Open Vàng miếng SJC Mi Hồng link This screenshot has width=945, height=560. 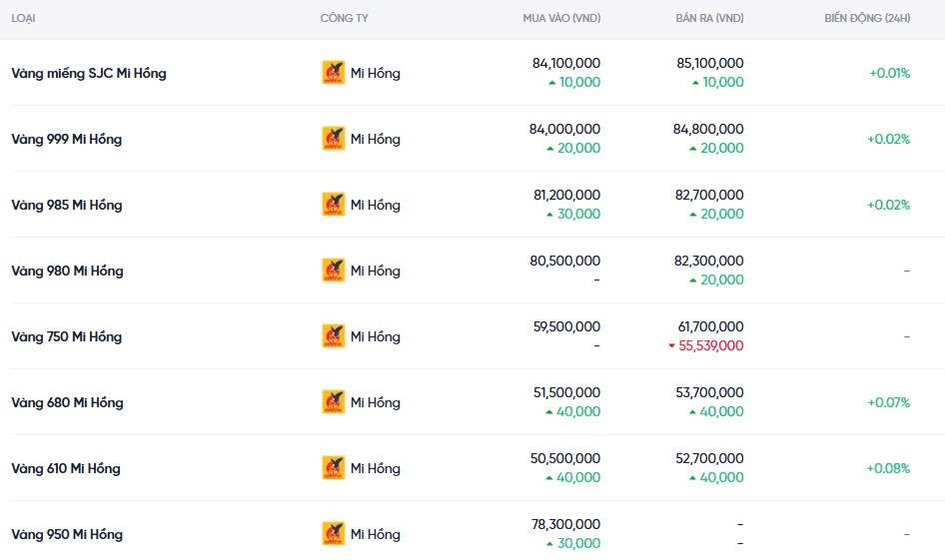click(89, 73)
